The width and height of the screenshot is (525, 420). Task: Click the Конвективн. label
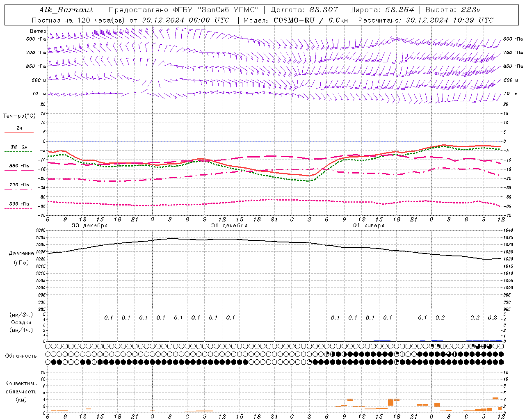pos(21,383)
